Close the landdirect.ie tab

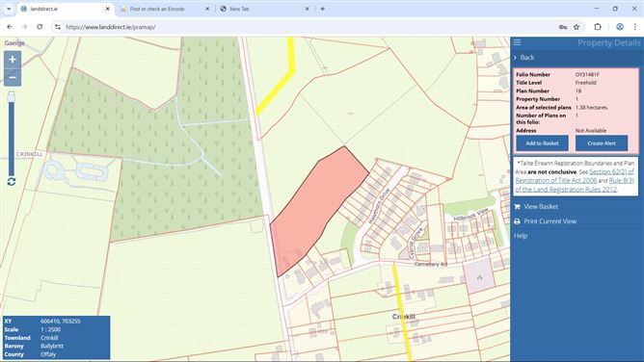[x=108, y=9]
